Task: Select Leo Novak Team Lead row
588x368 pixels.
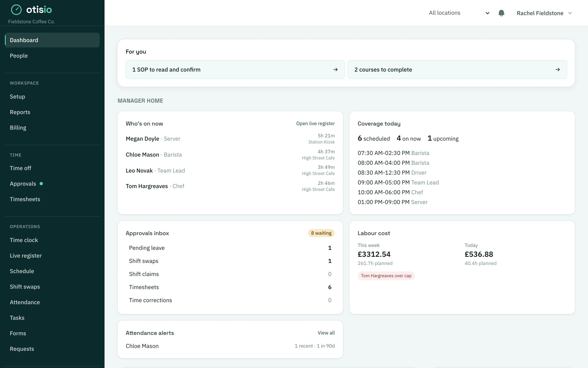Action: 230,171
